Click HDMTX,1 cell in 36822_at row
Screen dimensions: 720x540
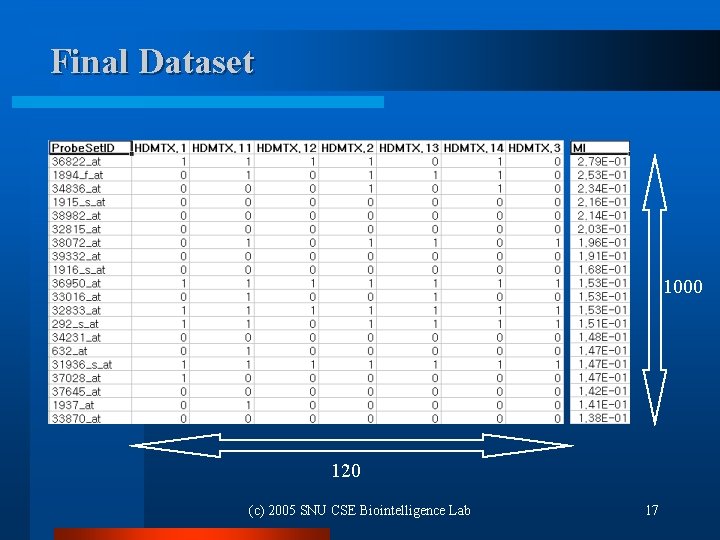pos(161,162)
